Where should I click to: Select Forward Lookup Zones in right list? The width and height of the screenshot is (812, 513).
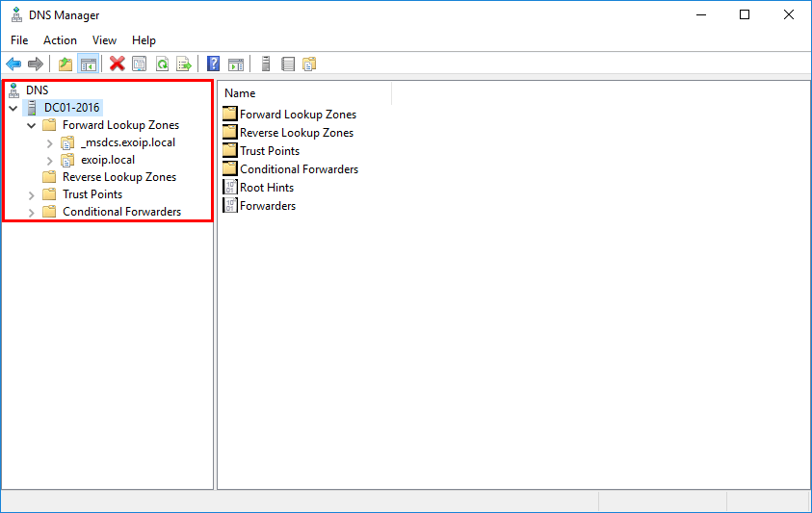tap(298, 115)
